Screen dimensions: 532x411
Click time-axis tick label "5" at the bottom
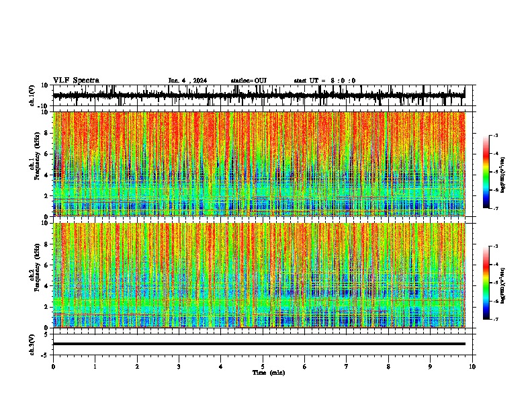(x=263, y=367)
